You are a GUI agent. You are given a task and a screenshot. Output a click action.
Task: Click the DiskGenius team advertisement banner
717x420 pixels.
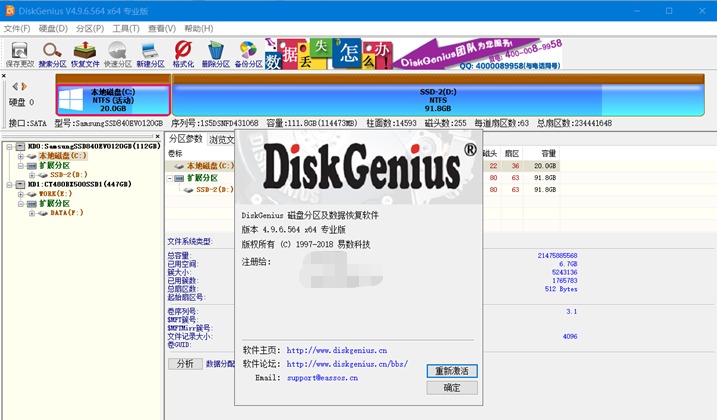478,54
